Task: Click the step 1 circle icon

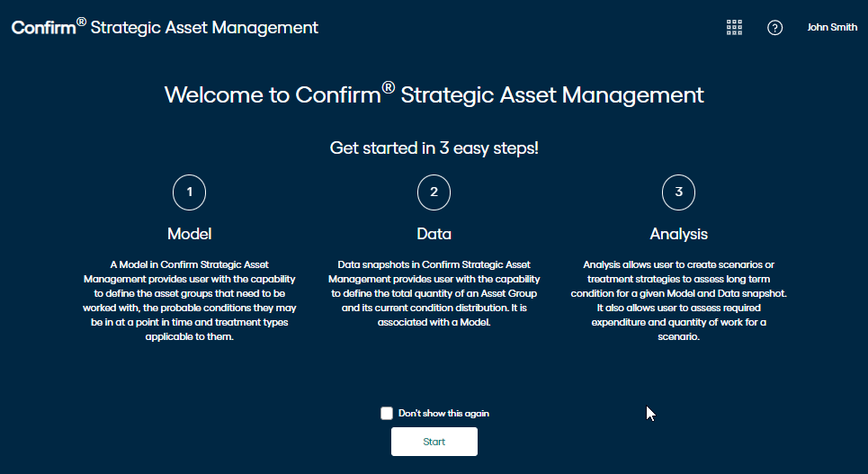Action: tap(189, 192)
